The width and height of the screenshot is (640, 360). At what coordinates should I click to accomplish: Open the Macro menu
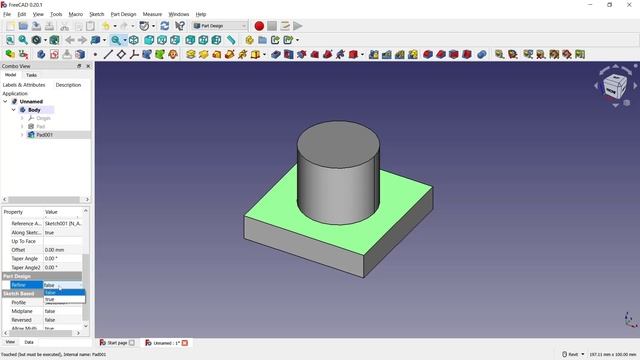[x=76, y=14]
